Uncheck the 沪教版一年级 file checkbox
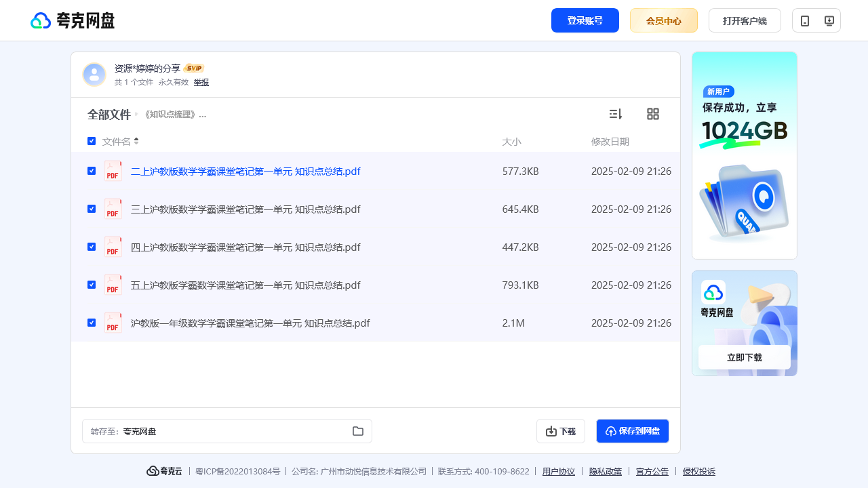The image size is (868, 488). [x=92, y=323]
